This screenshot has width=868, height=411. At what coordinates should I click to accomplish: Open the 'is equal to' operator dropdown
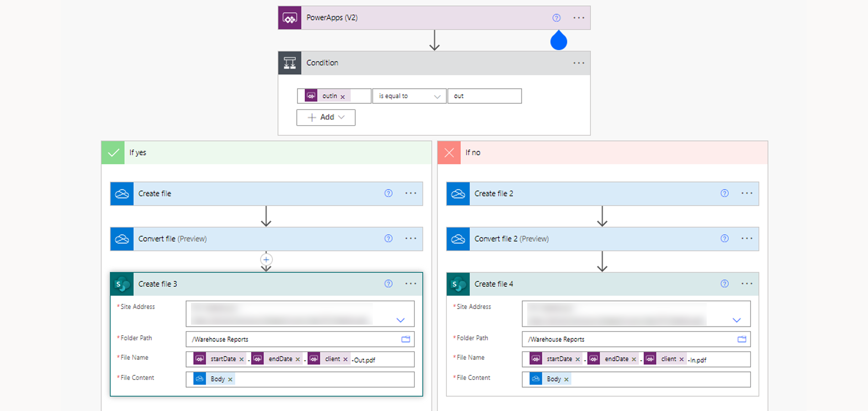click(x=409, y=96)
